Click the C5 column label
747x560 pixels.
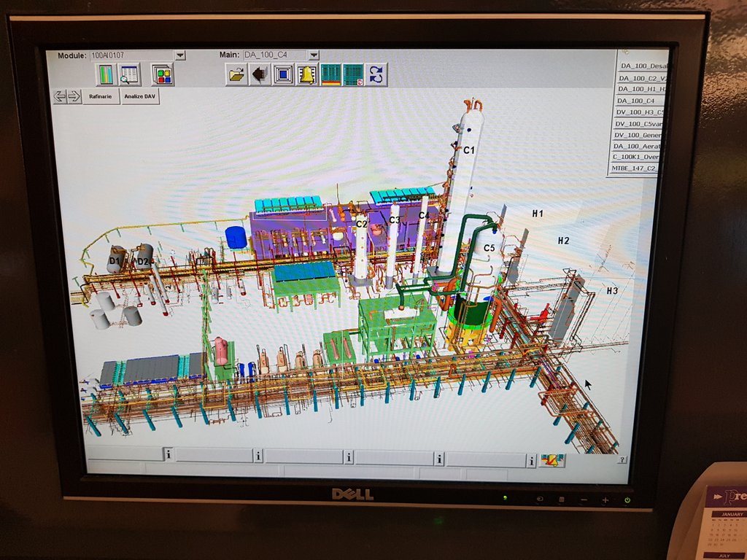489,248
